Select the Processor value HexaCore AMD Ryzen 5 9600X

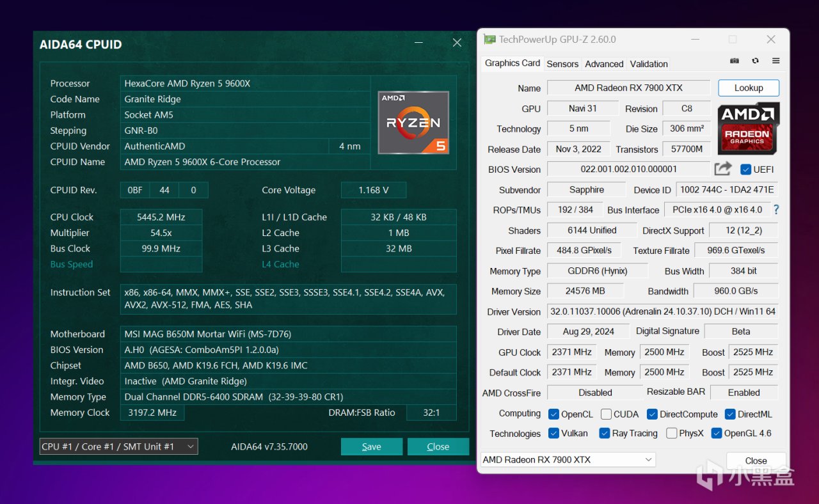[245, 83]
